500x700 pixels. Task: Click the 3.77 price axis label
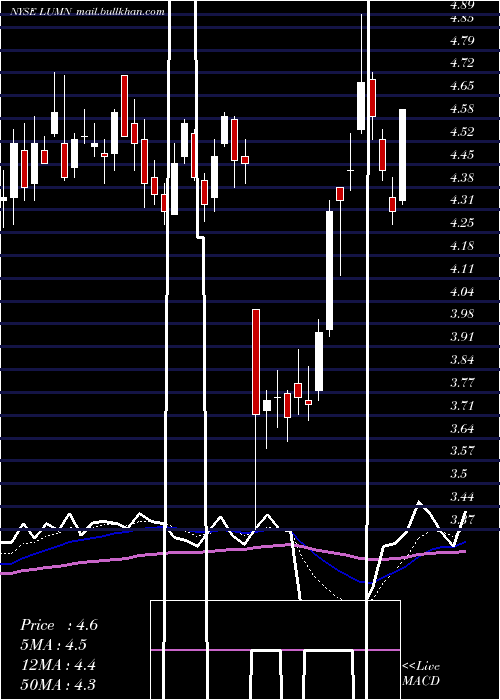462,383
